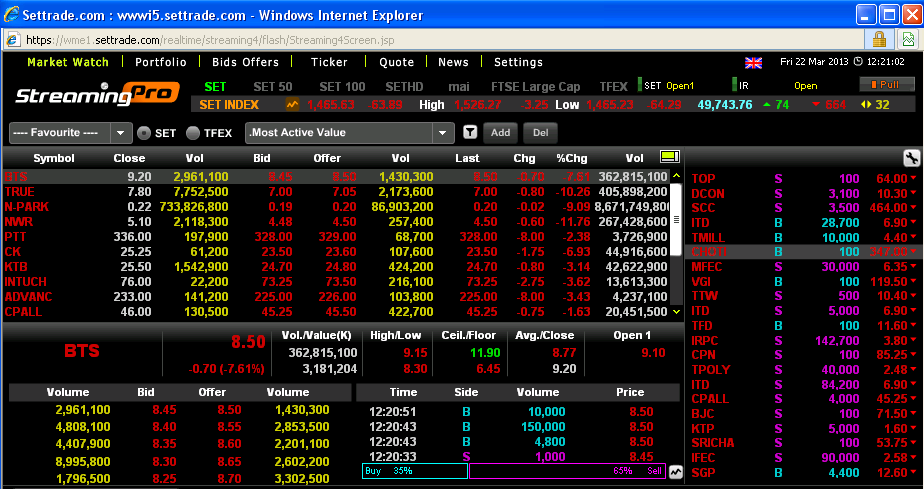Select the KTB stock row
The image size is (924, 489).
(x=336, y=267)
